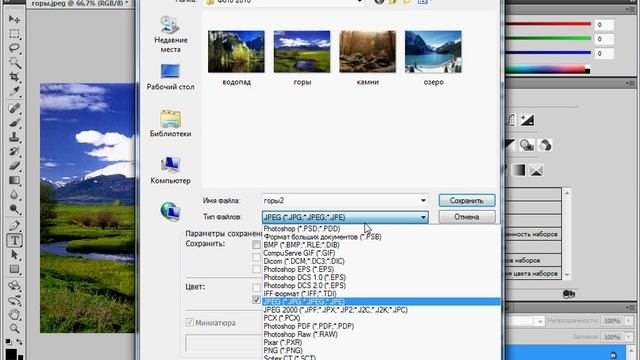This screenshot has width=640, height=360.
Task: Select the Eraser tool
Action: point(14,166)
